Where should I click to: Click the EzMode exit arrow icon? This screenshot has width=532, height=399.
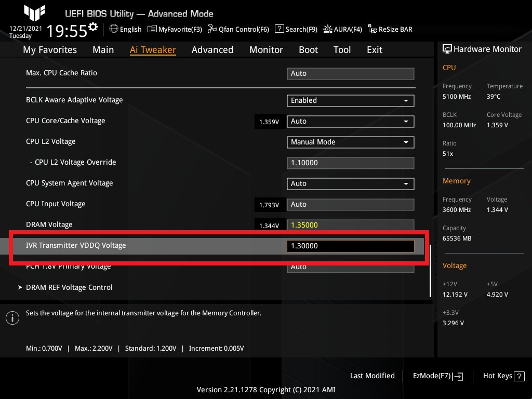click(458, 376)
